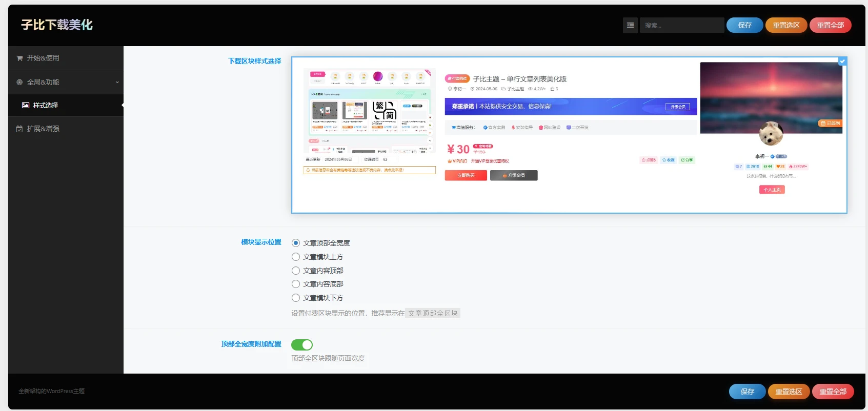This screenshot has height=411, width=868.
Task: Expand the 全局&功能 menu chevron
Action: pyautogui.click(x=117, y=83)
